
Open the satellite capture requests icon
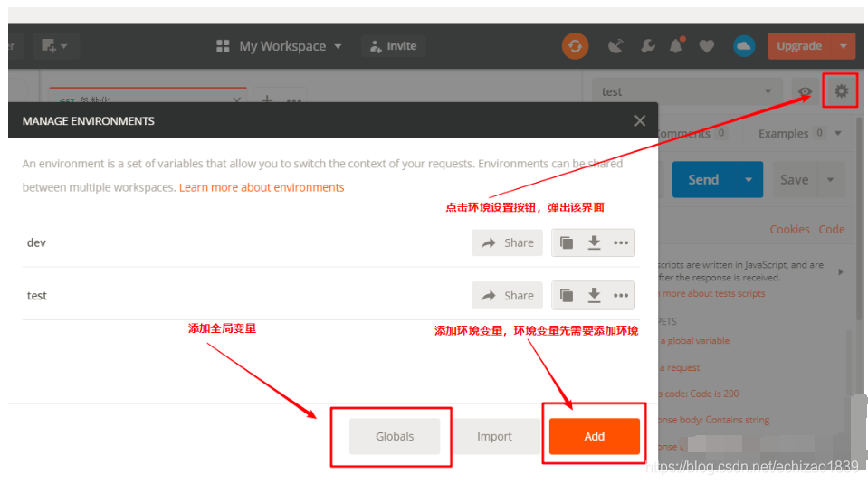coord(615,46)
